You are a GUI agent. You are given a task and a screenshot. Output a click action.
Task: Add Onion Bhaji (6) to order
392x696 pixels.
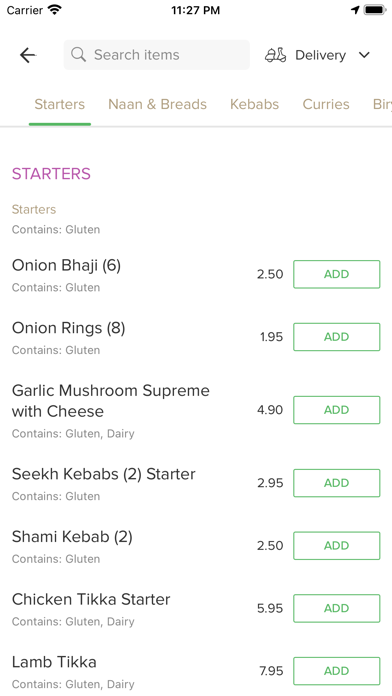click(x=337, y=274)
